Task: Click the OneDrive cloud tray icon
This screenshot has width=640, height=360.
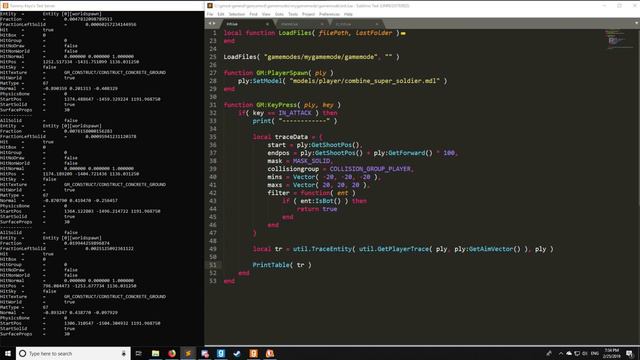Action: [569, 353]
